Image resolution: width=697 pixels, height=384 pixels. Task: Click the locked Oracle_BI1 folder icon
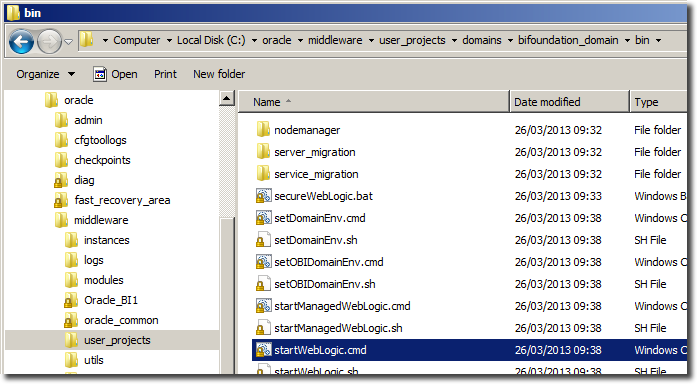coord(71,300)
